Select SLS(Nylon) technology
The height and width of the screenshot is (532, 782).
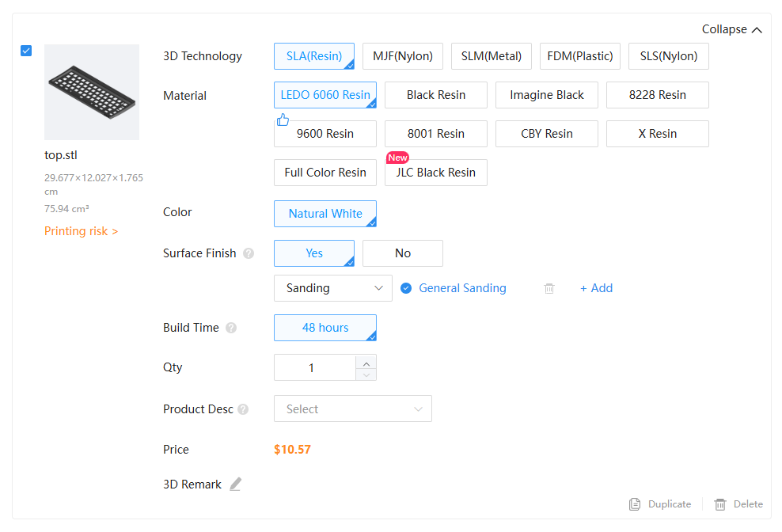point(668,56)
